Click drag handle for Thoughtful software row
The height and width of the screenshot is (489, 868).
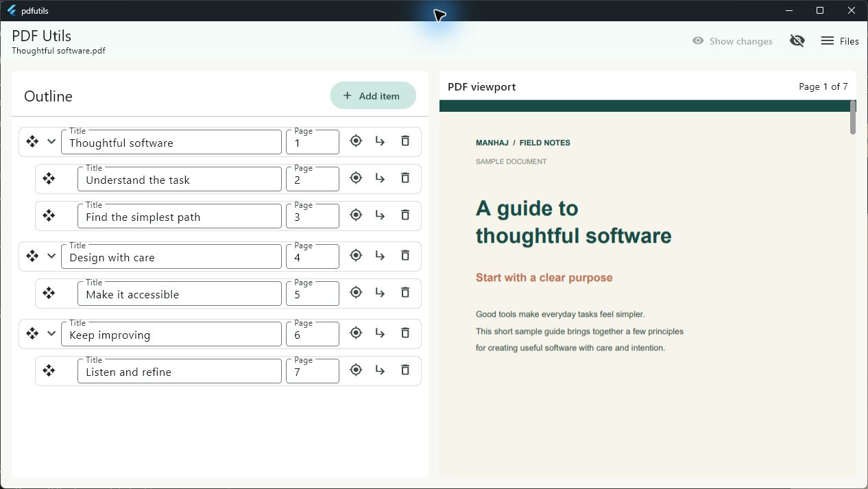coord(32,141)
